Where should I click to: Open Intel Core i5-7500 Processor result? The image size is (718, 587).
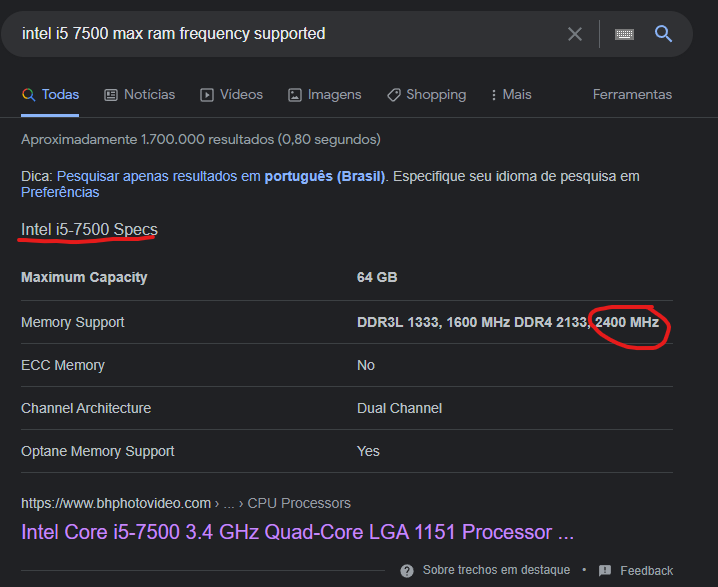297,532
